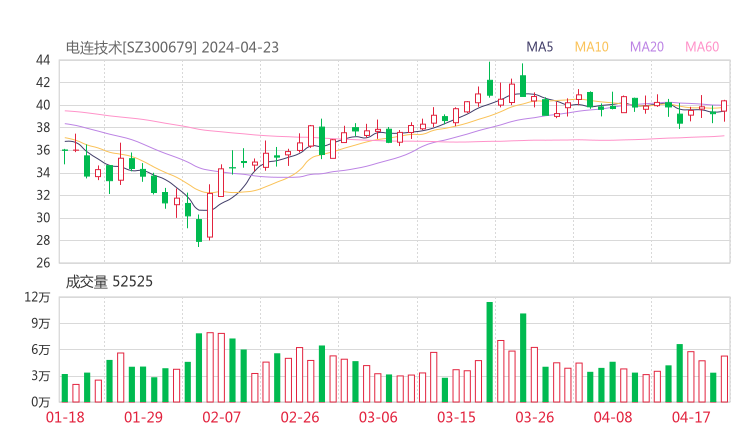This screenshot has width=740, height=440.
Task: Select the MA20 legend label
Action: 647,47
